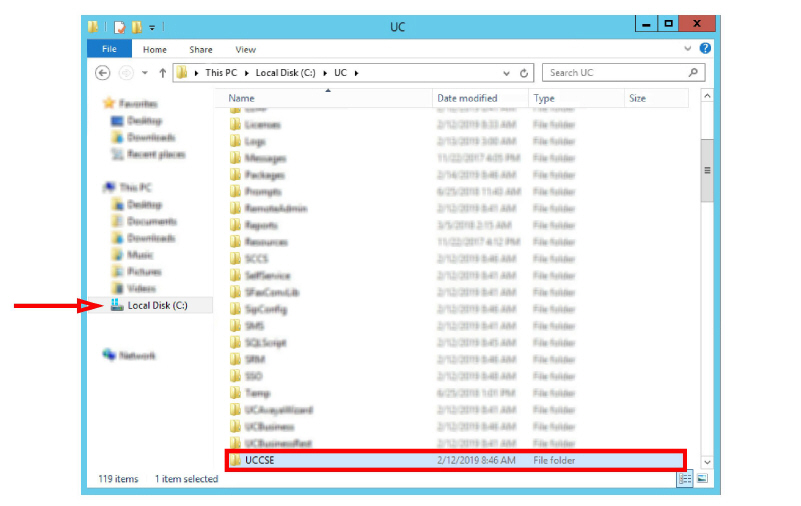Open the File menu

[108, 49]
